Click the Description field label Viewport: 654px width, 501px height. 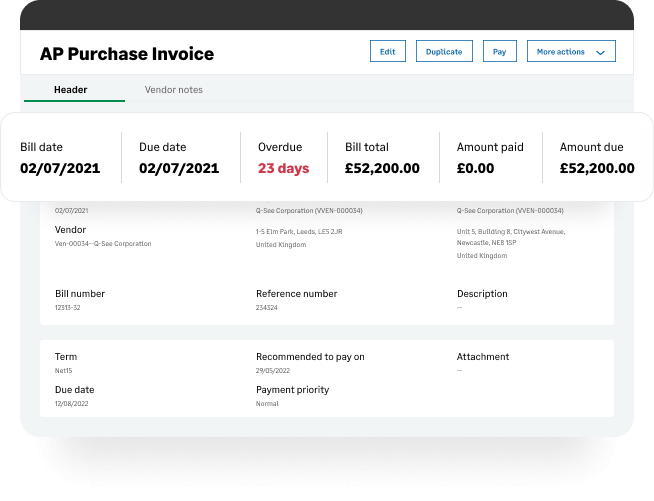coord(482,294)
